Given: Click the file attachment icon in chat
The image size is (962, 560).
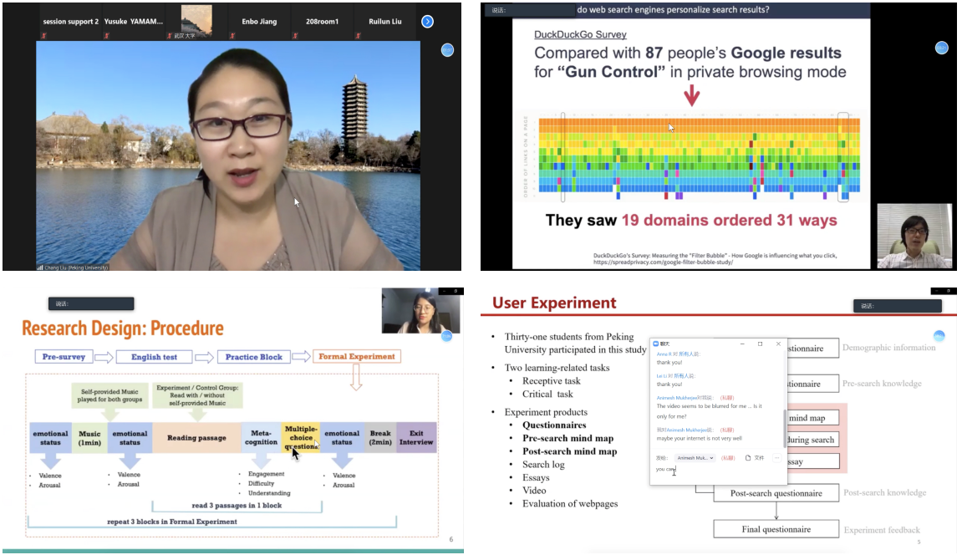Looking at the screenshot, I should [x=748, y=458].
